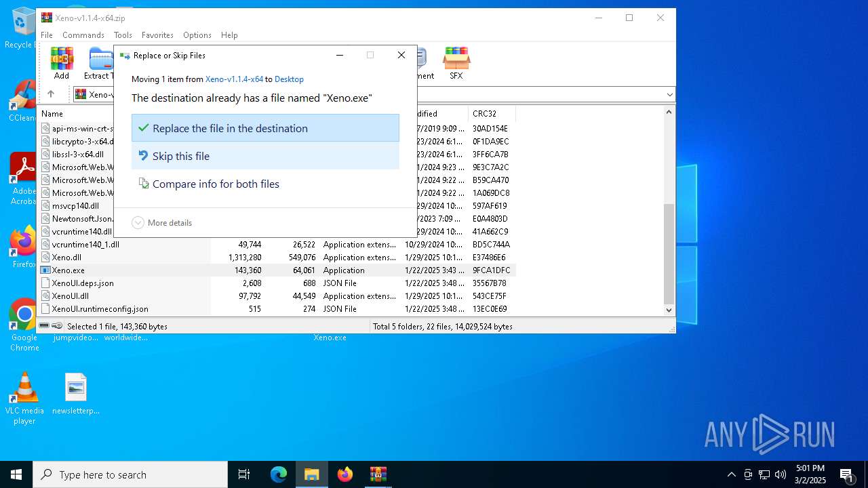Image resolution: width=868 pixels, height=488 pixels.
Task: Choose Compare info for both files
Action: coord(265,184)
